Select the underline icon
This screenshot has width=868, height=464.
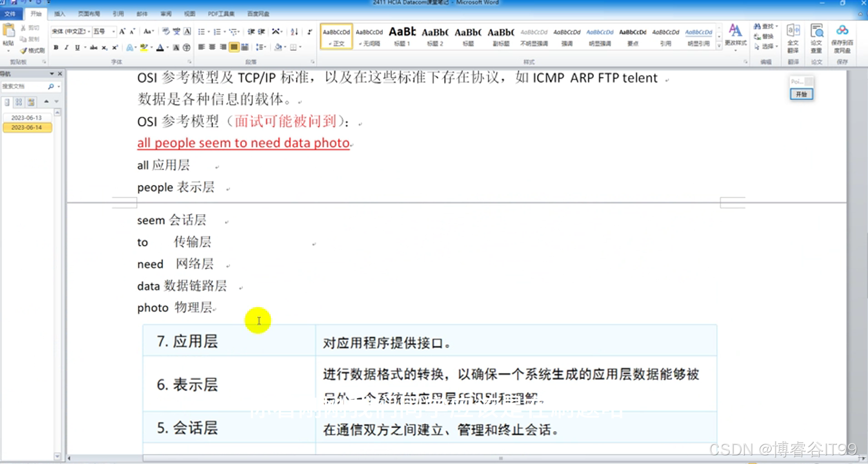pos(77,47)
